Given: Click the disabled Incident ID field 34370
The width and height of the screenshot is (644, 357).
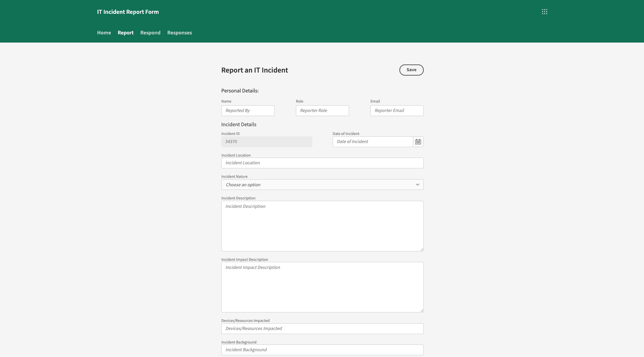Looking at the screenshot, I should 267,142.
